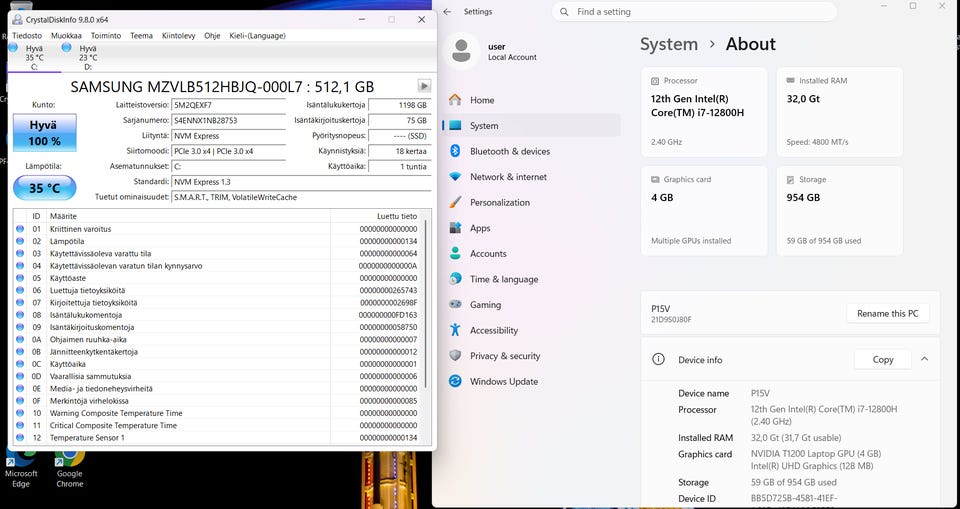Open the Muokkaa menu
The width and height of the screenshot is (960, 509).
tap(67, 36)
